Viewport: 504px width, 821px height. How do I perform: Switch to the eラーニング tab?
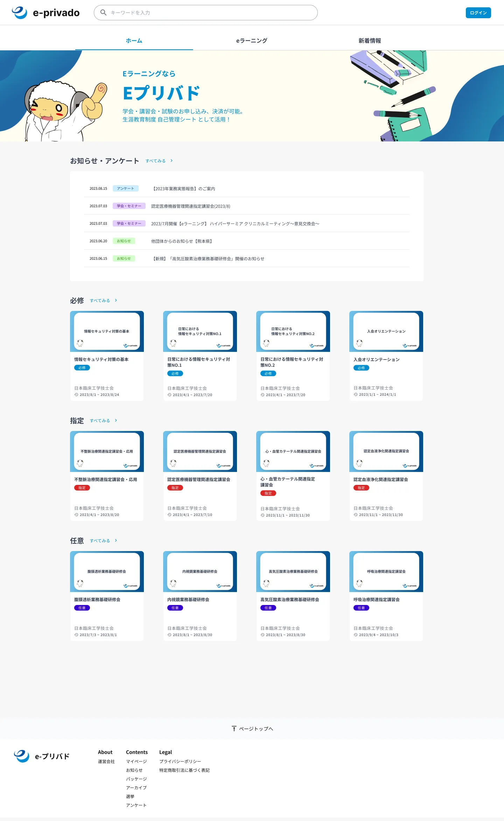(x=252, y=41)
